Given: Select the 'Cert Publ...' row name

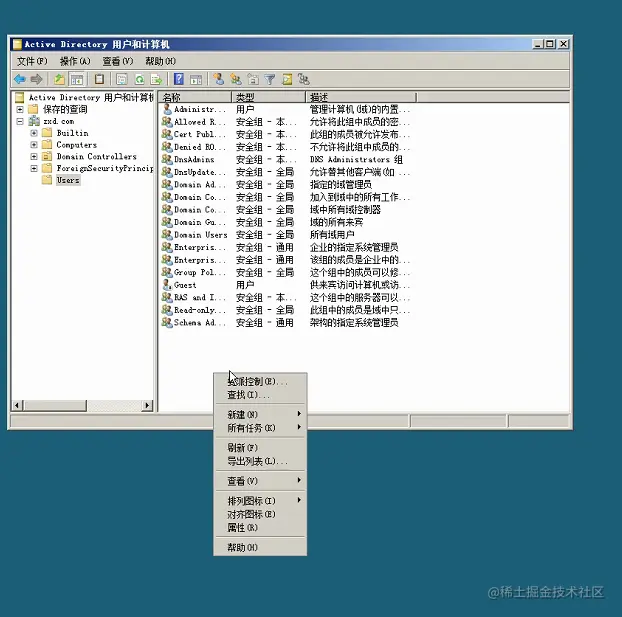Looking at the screenshot, I should [200, 134].
